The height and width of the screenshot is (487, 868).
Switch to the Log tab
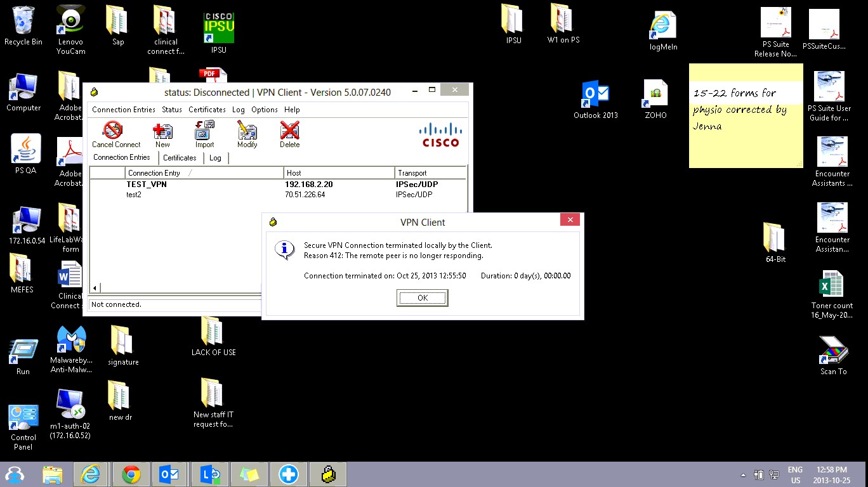[x=215, y=158]
